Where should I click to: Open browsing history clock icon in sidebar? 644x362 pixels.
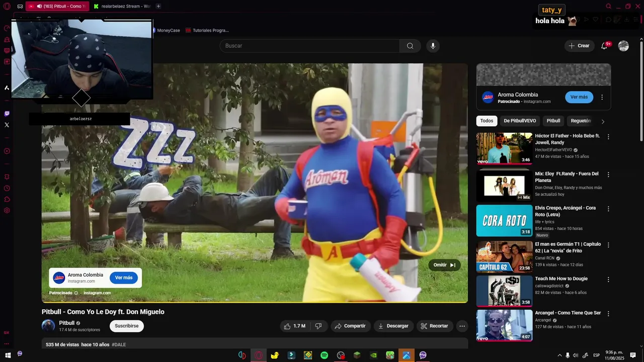(7, 188)
